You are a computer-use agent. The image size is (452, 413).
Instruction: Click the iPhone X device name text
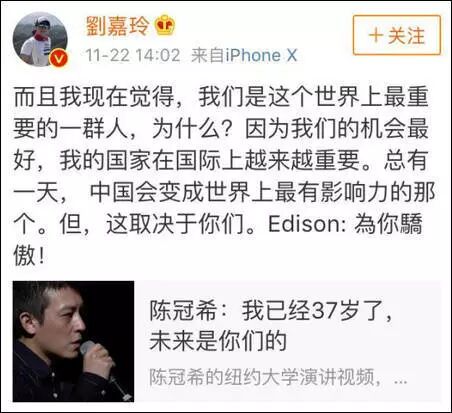click(x=261, y=55)
